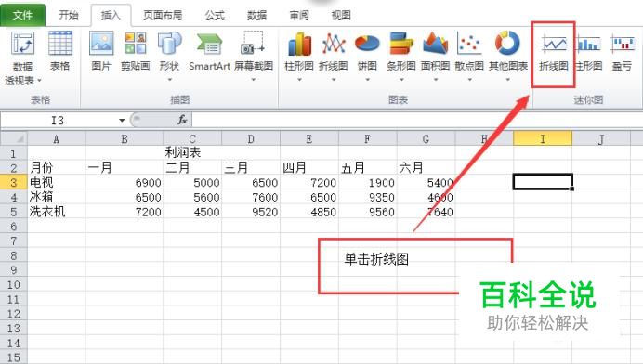Viewport: 643px width, 364px height.
Task: Open the Shapes (形状) gallery
Action: 169,56
